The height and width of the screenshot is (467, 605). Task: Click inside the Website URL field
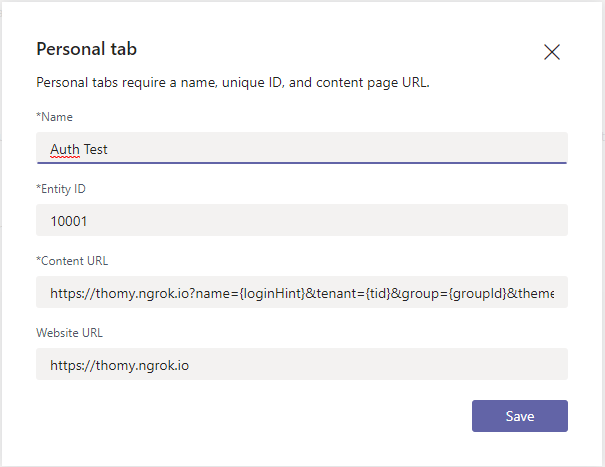click(x=302, y=364)
